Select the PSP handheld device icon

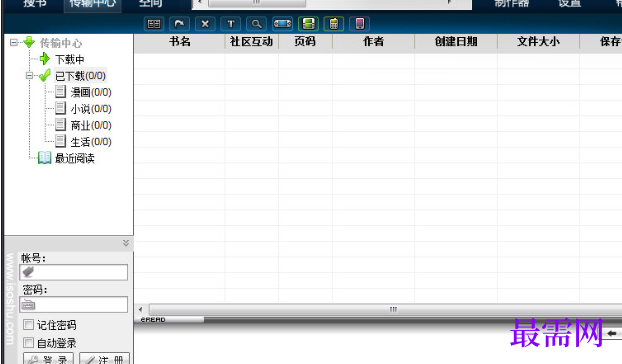coord(282,24)
